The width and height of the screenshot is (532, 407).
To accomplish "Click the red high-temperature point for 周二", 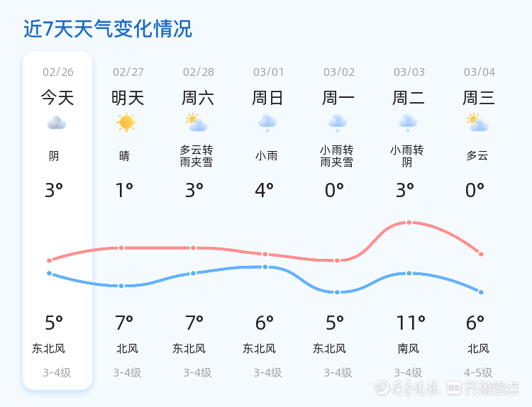I will click(409, 223).
